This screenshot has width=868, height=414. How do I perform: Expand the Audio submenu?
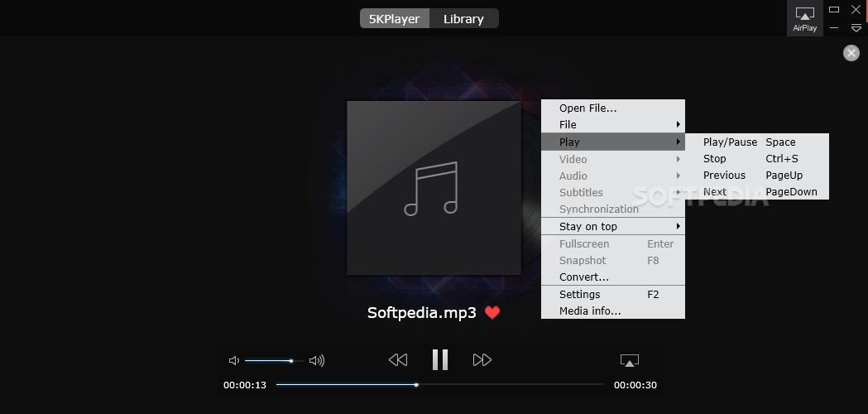pos(613,176)
